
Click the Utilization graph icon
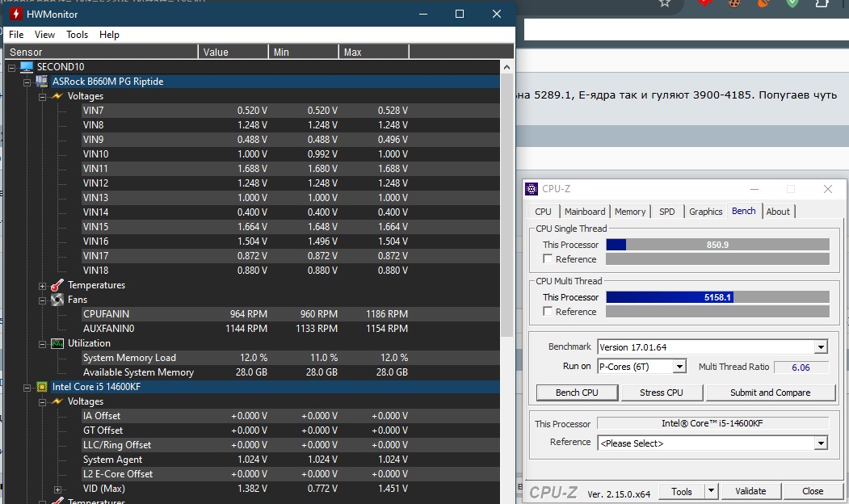click(57, 343)
